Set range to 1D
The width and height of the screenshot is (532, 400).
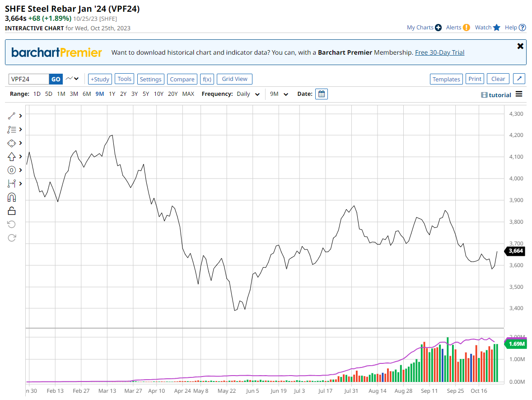pos(37,94)
